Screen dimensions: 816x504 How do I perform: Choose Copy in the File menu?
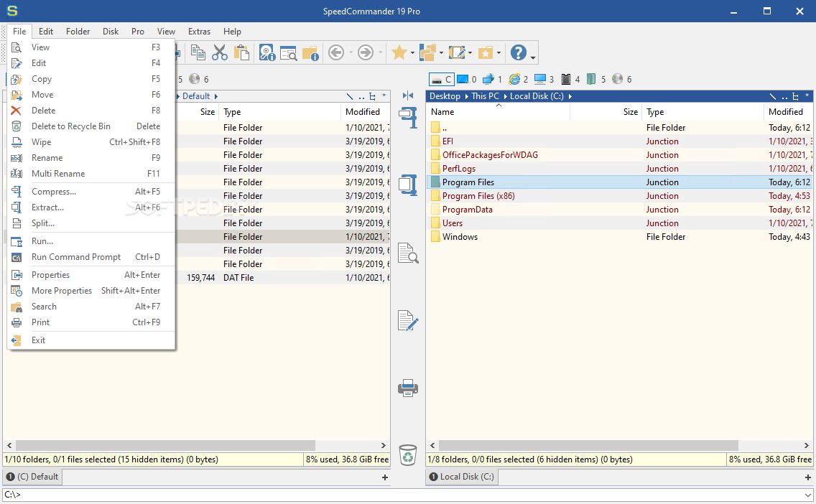[x=91, y=79]
